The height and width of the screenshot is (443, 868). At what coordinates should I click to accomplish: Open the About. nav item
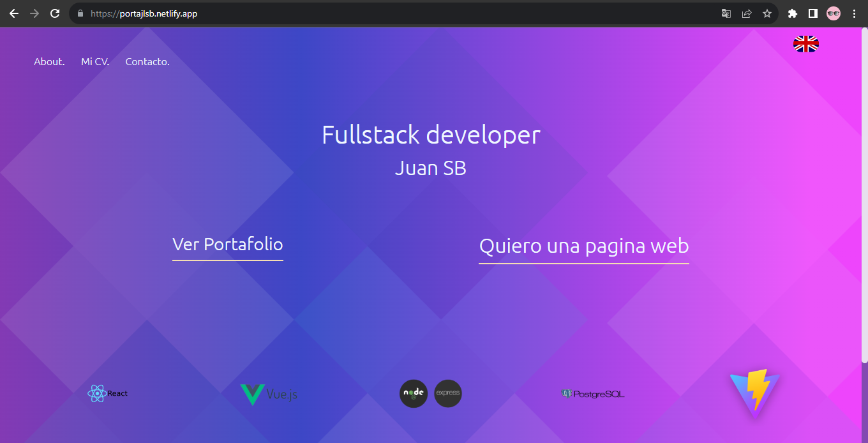(49, 62)
